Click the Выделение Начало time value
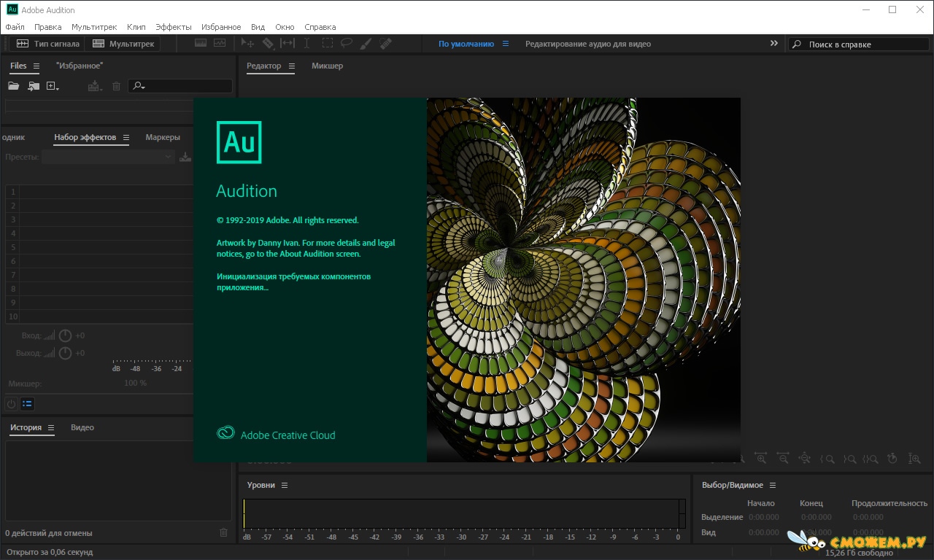 point(763,517)
